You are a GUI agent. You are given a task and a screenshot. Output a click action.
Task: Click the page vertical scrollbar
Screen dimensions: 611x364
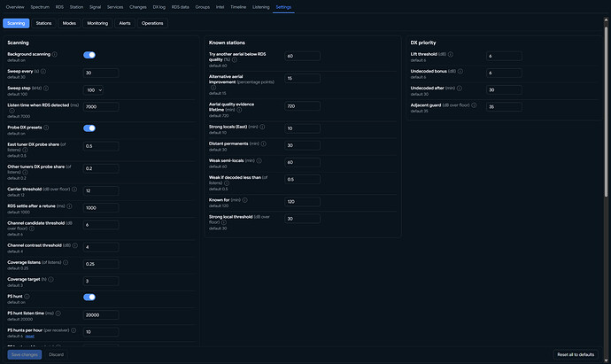click(606, 111)
